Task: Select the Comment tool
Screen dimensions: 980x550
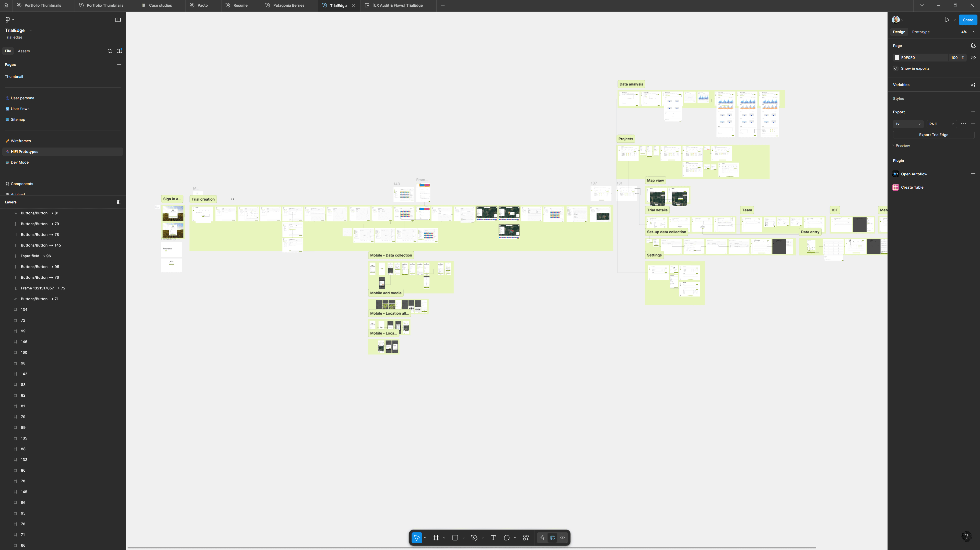Action: click(506, 538)
